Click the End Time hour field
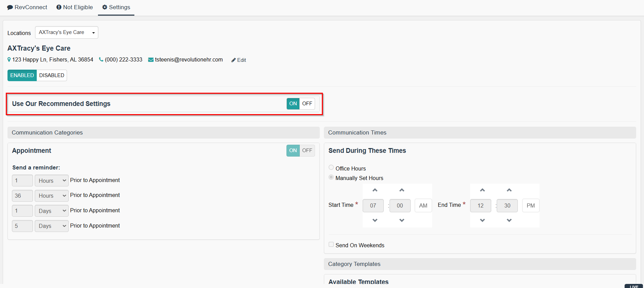The width and height of the screenshot is (644, 288). [480, 205]
